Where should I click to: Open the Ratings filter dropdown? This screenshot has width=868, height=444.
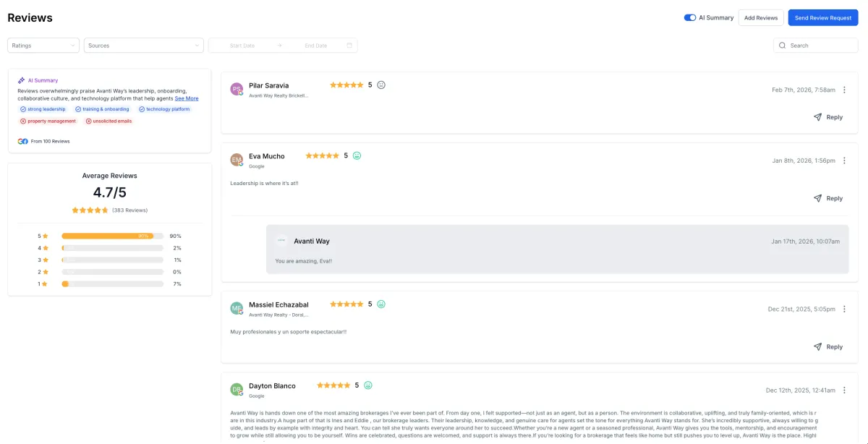coord(43,46)
